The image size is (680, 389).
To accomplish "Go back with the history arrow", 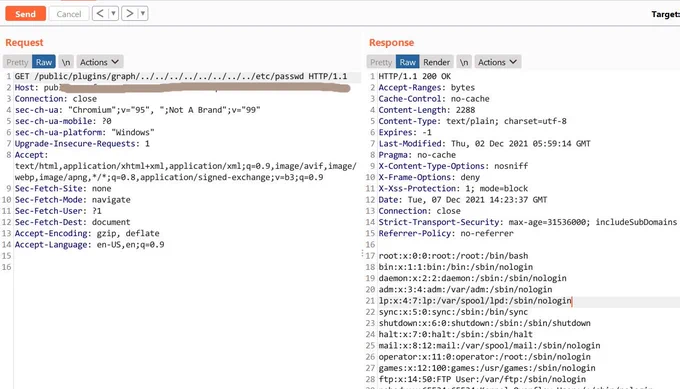I will tap(100, 13).
